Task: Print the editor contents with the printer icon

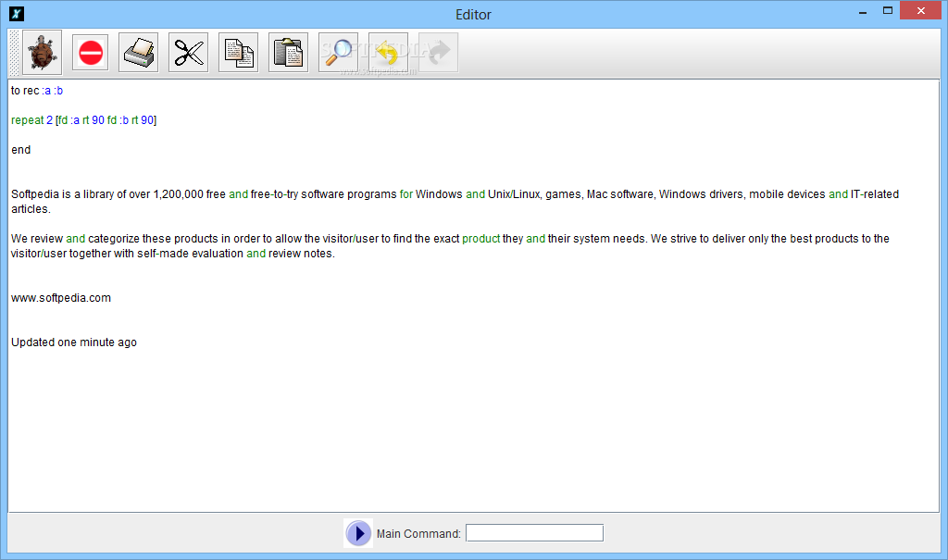Action: [139, 53]
